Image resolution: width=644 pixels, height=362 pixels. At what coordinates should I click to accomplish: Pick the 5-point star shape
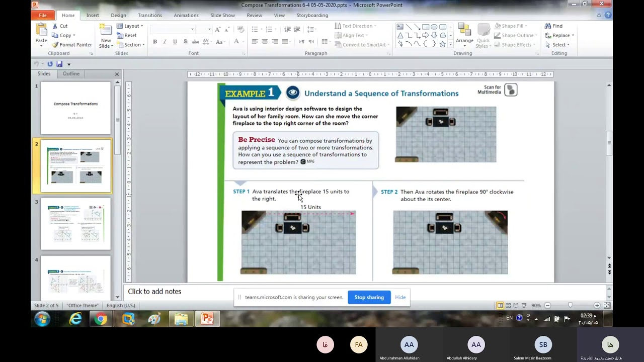443,44
